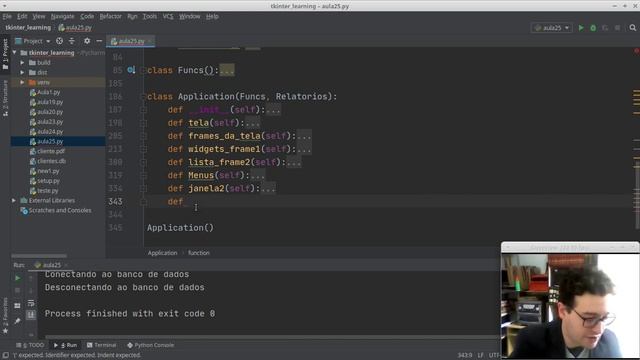640x360 pixels.
Task: Click the Locate/Scroll from Source target icon
Action: click(60, 41)
